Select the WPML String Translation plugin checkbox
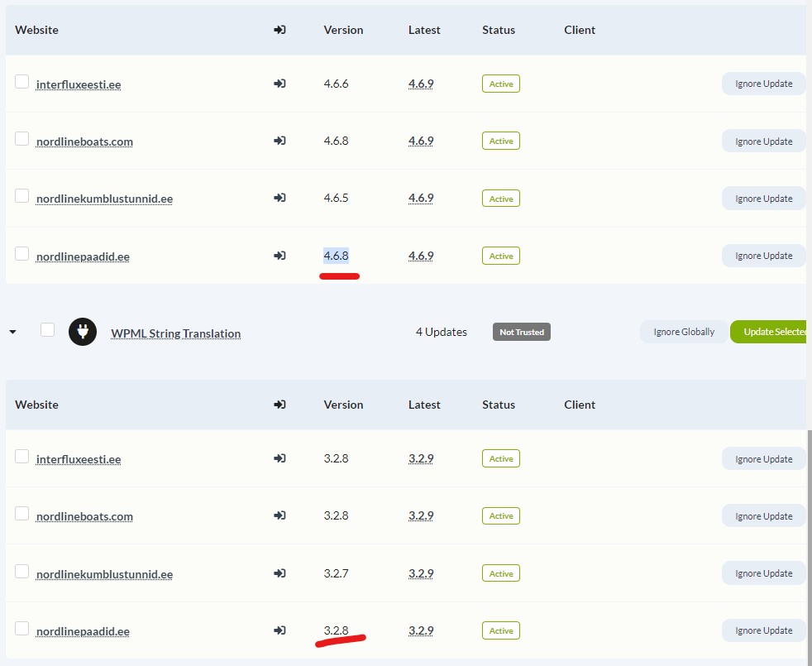Screen dimensions: 812x666 coord(48,329)
